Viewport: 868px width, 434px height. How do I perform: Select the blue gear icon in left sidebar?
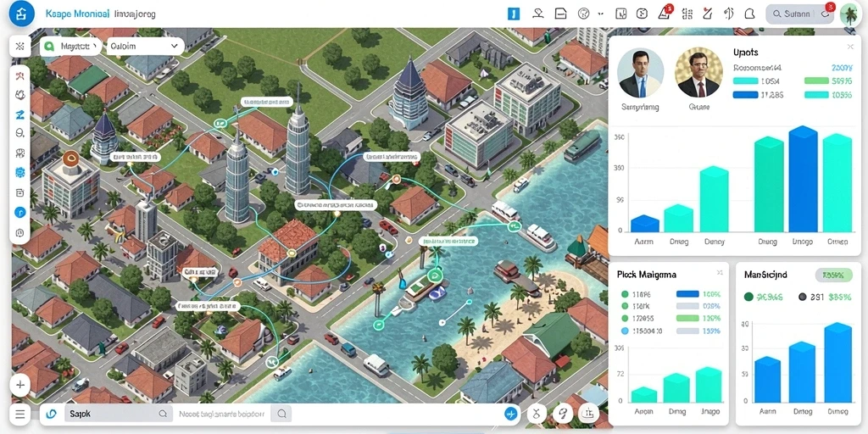point(20,173)
